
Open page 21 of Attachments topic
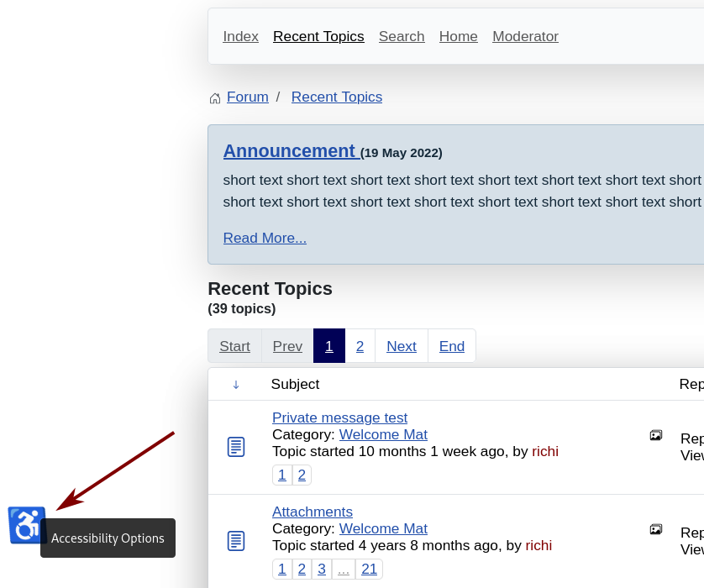coord(369,570)
